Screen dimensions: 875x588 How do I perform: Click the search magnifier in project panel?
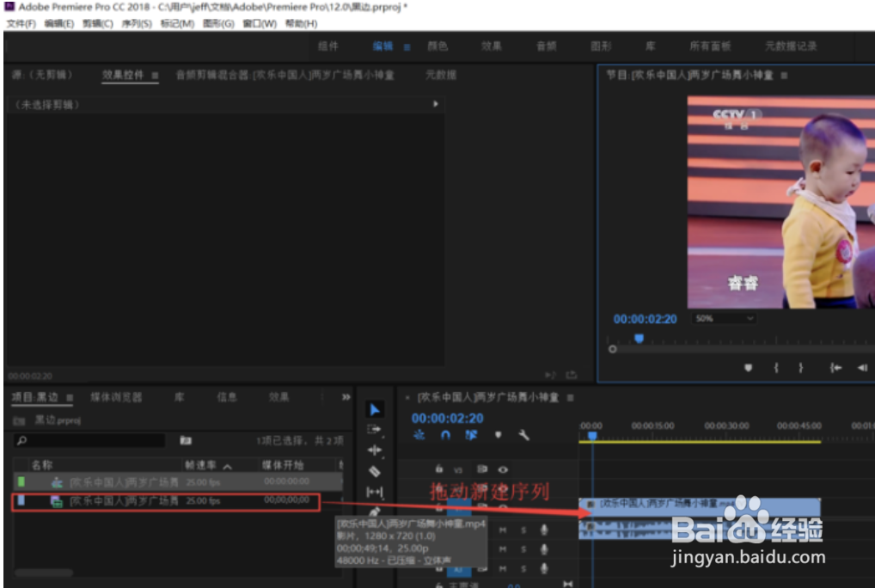pyautogui.click(x=21, y=441)
